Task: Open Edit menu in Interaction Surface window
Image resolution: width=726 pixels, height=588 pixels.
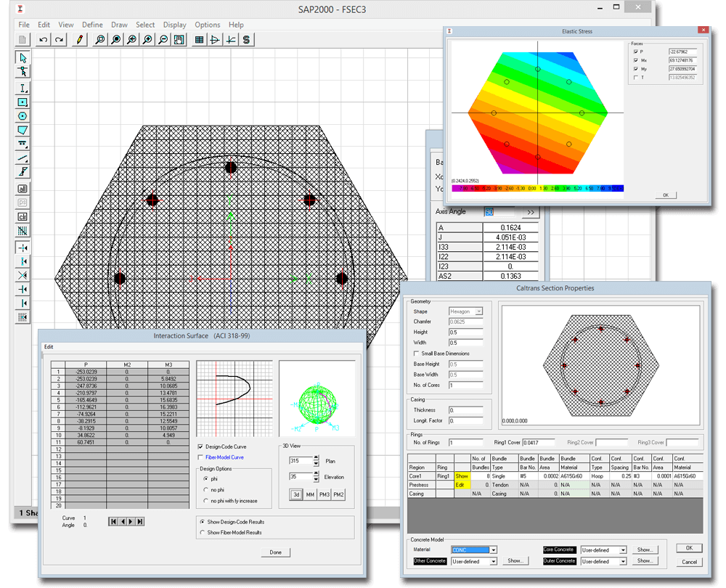Action: pos(49,347)
